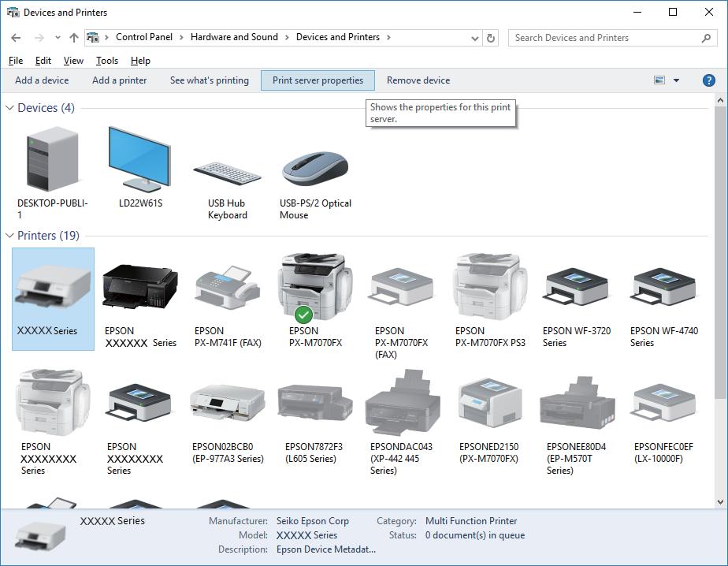Click the vertical scrollbar up arrow
The image size is (728, 566).
coord(720,100)
